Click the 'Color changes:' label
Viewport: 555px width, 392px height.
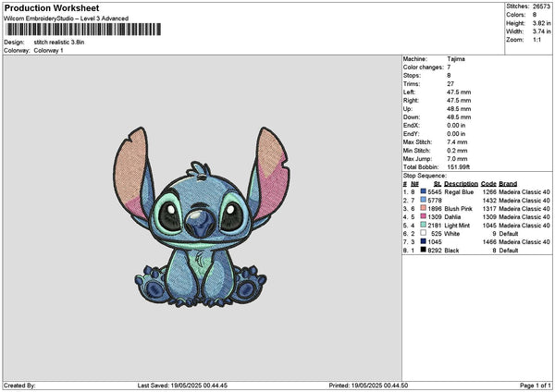[423, 67]
